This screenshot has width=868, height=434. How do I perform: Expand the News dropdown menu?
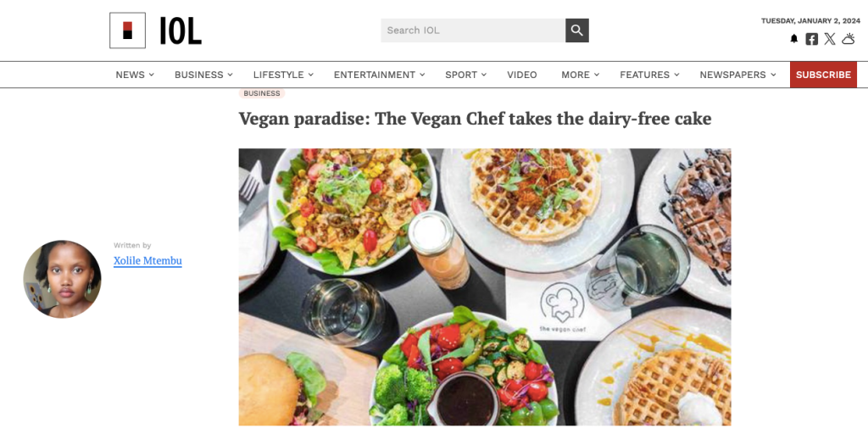click(x=135, y=75)
